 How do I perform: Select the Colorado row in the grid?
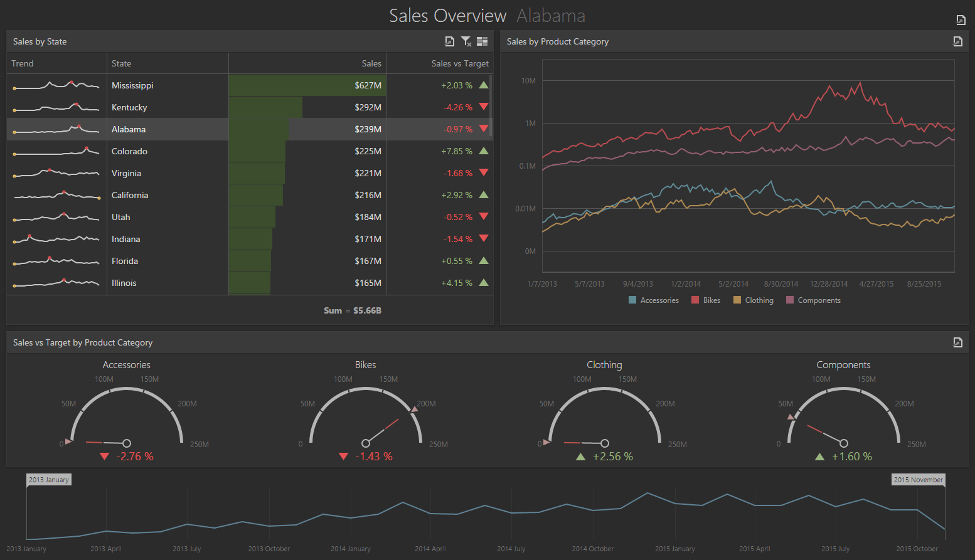point(129,151)
